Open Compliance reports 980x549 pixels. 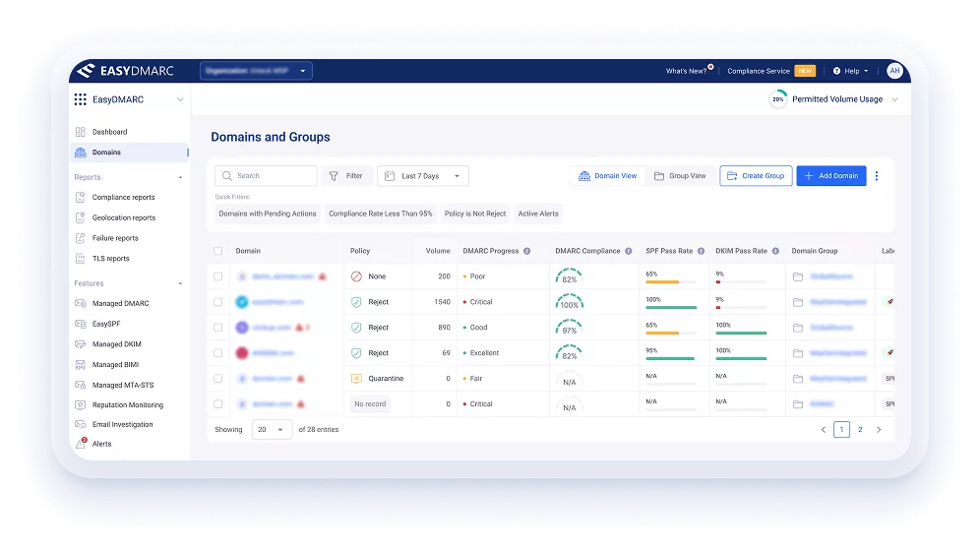click(x=123, y=198)
